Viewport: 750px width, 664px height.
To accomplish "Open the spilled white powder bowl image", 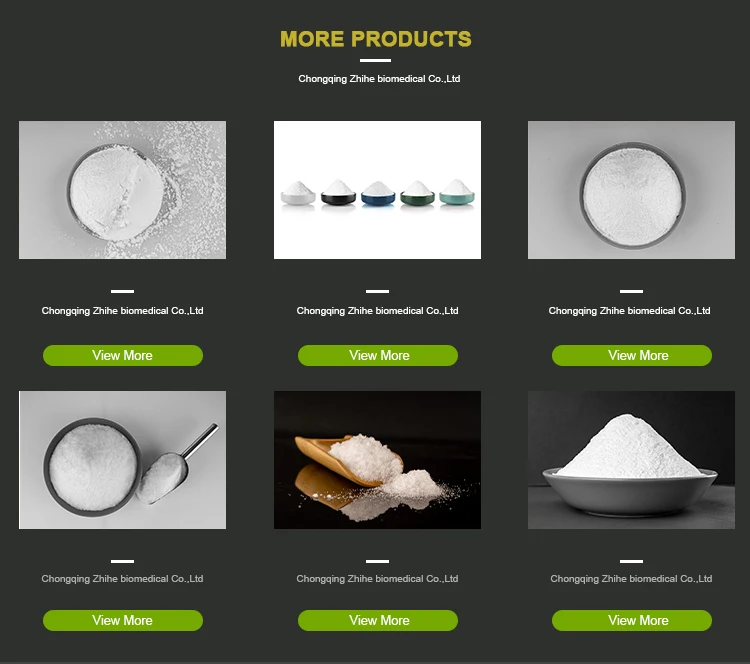I will (x=122, y=190).
